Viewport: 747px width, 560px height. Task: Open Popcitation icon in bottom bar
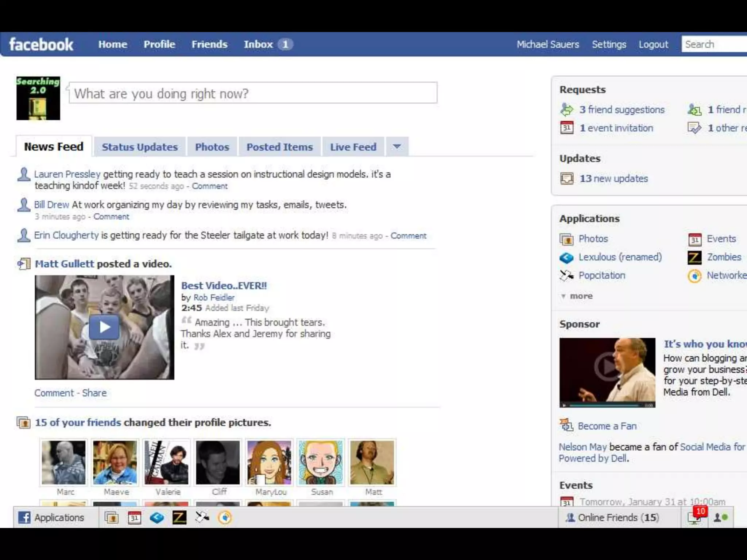(202, 517)
